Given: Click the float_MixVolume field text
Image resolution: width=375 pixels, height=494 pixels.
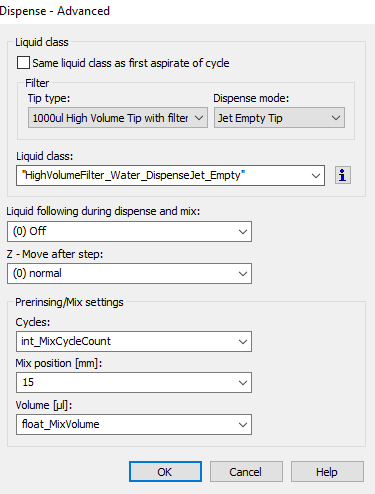Looking at the screenshot, I should point(61,424).
